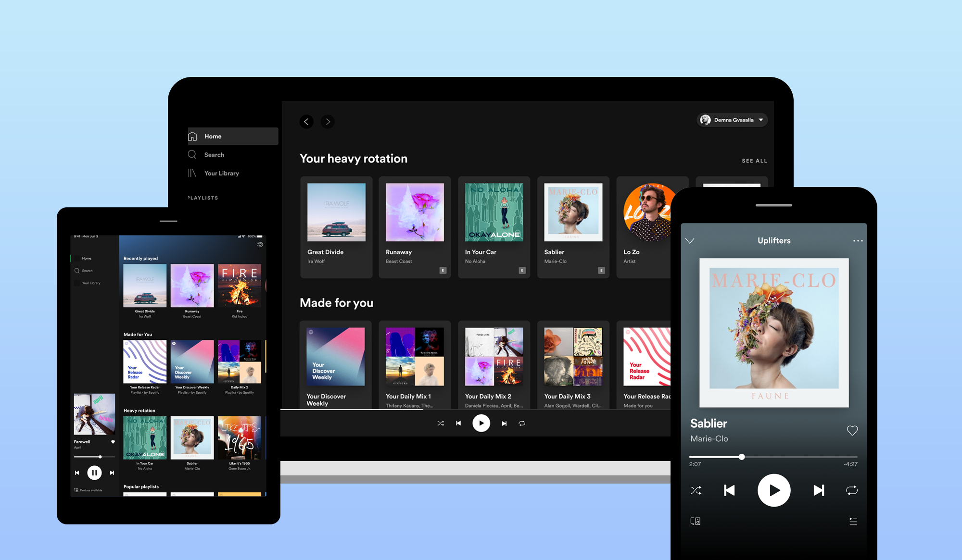Screen dimensions: 962x560
Task: Open the queue icon on the phone screen
Action: click(x=853, y=521)
